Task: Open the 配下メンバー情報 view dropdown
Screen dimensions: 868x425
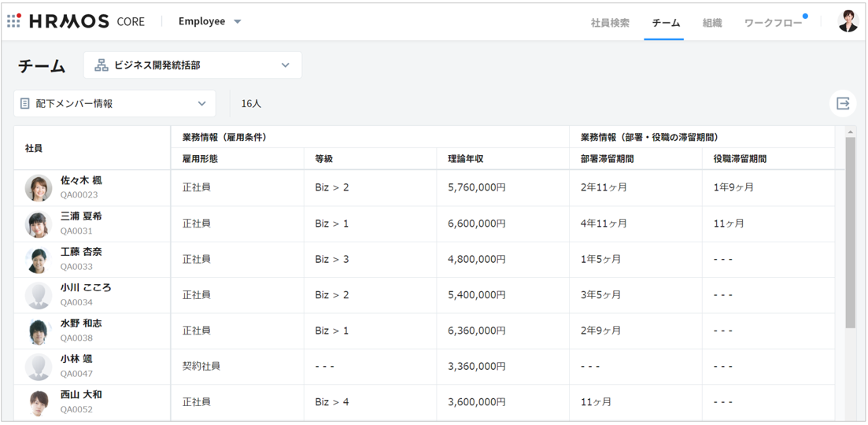Action: 201,103
